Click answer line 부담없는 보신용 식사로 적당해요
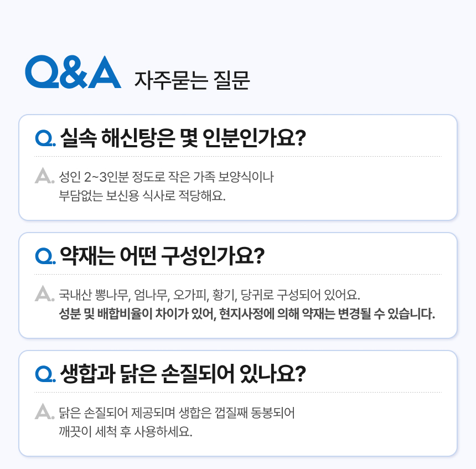The height and width of the screenshot is (469, 476). 142,196
